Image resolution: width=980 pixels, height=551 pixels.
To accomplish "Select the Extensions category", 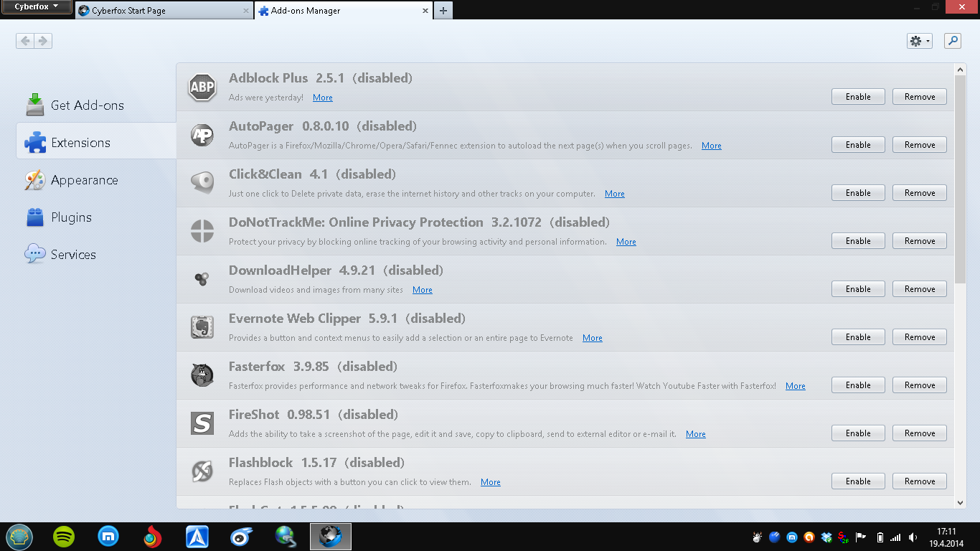I will pos(96,143).
